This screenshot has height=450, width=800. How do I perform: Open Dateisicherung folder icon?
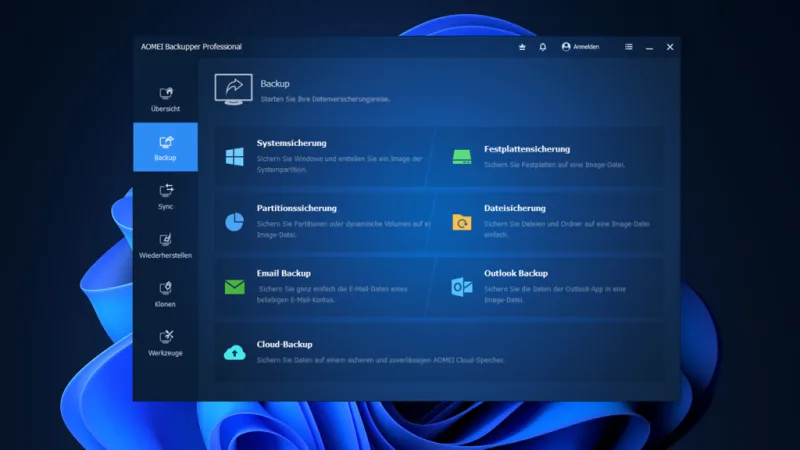click(462, 222)
